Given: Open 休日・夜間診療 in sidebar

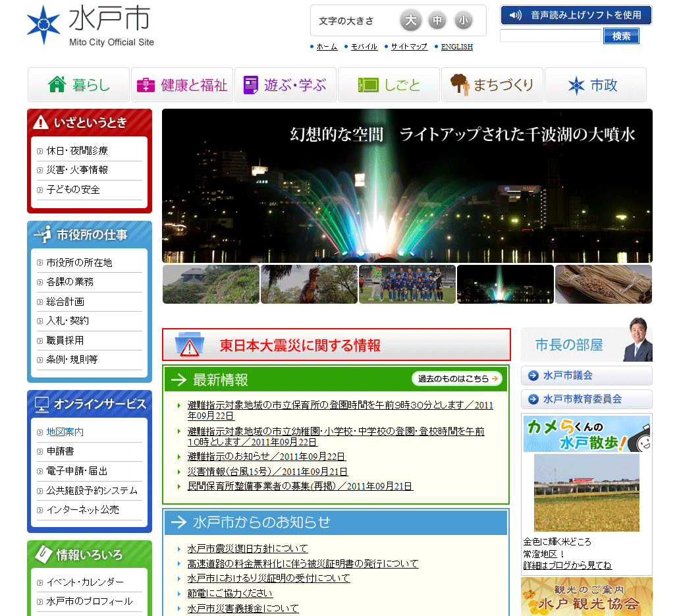Looking at the screenshot, I should [77, 151].
